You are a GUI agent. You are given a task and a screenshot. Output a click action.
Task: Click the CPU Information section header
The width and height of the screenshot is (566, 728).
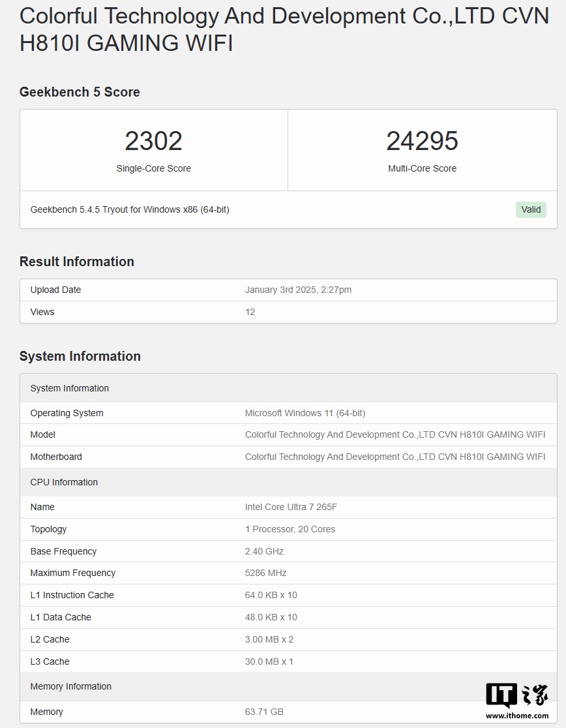tap(64, 482)
